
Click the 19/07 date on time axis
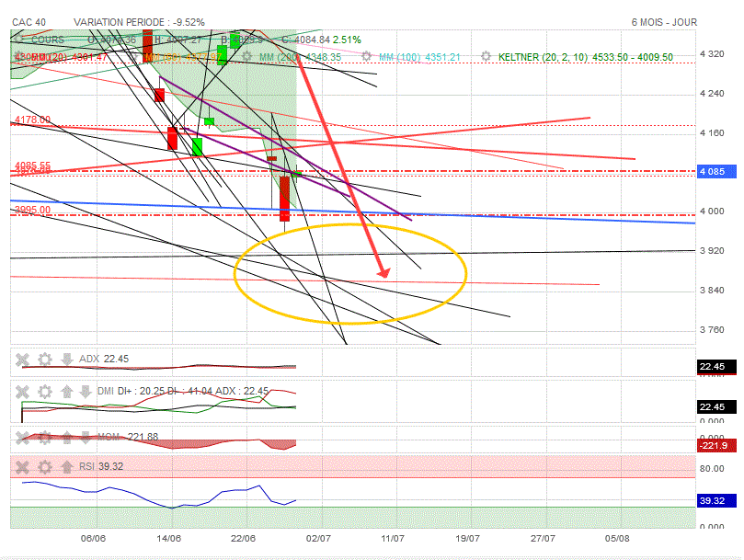click(467, 538)
